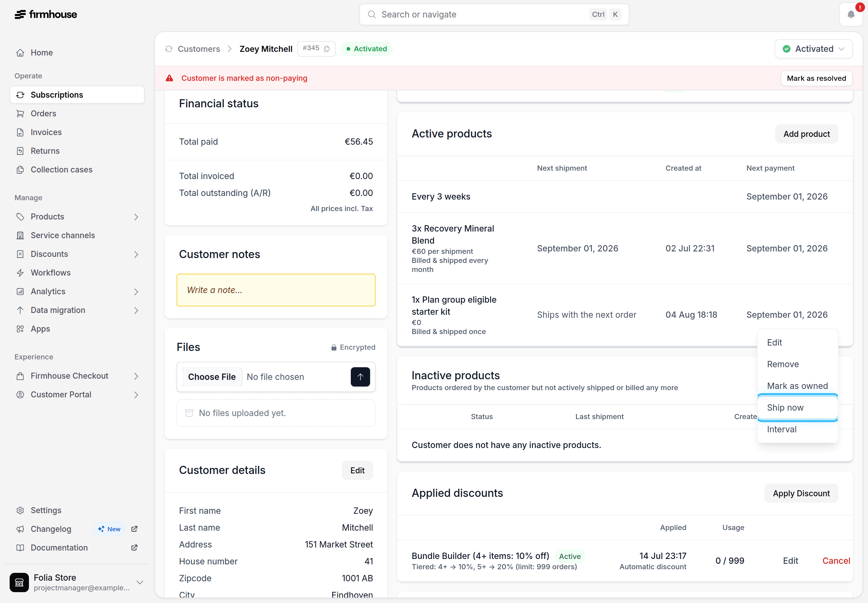Expand the Analytics submenu chevron
The width and height of the screenshot is (868, 603).
(136, 292)
